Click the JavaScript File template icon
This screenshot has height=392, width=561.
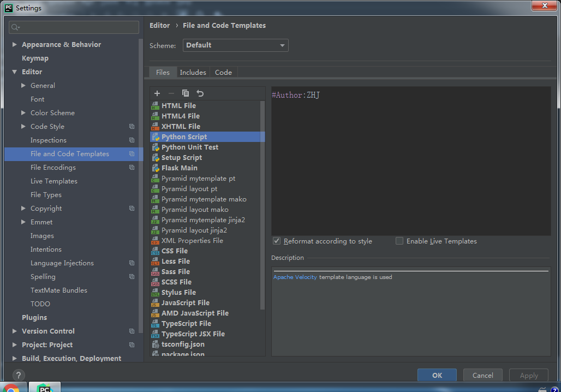156,303
